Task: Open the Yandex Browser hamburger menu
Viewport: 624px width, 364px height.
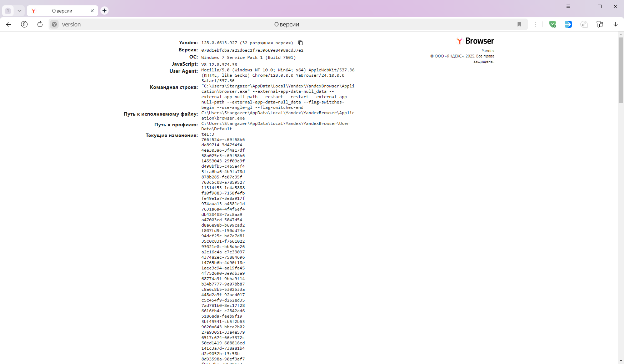Action: tap(568, 6)
